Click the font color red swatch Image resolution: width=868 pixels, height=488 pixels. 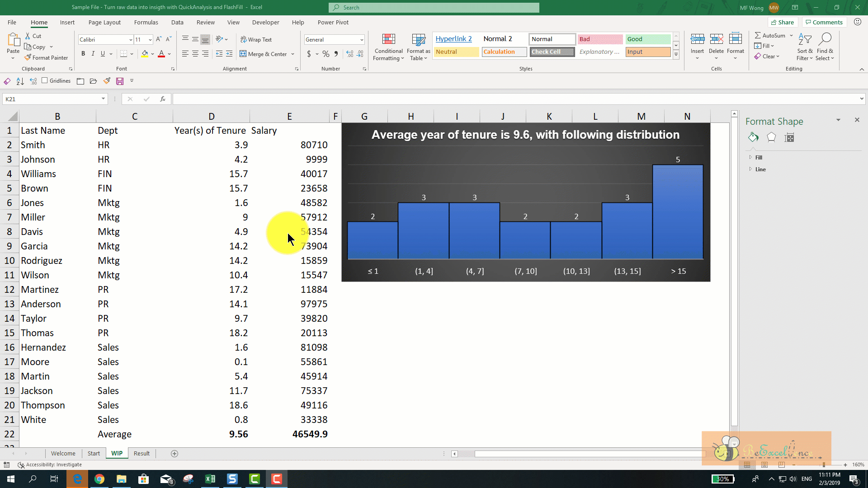(x=161, y=54)
